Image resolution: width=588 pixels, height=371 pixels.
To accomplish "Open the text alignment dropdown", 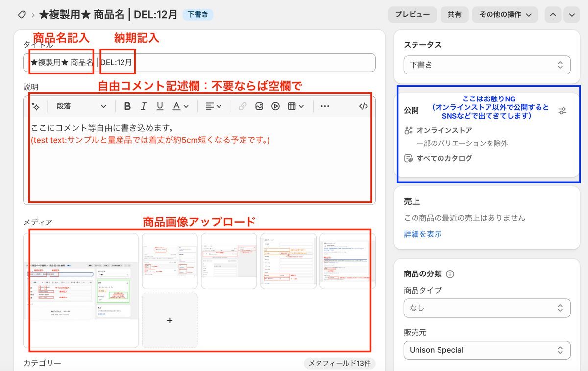I will click(x=213, y=106).
